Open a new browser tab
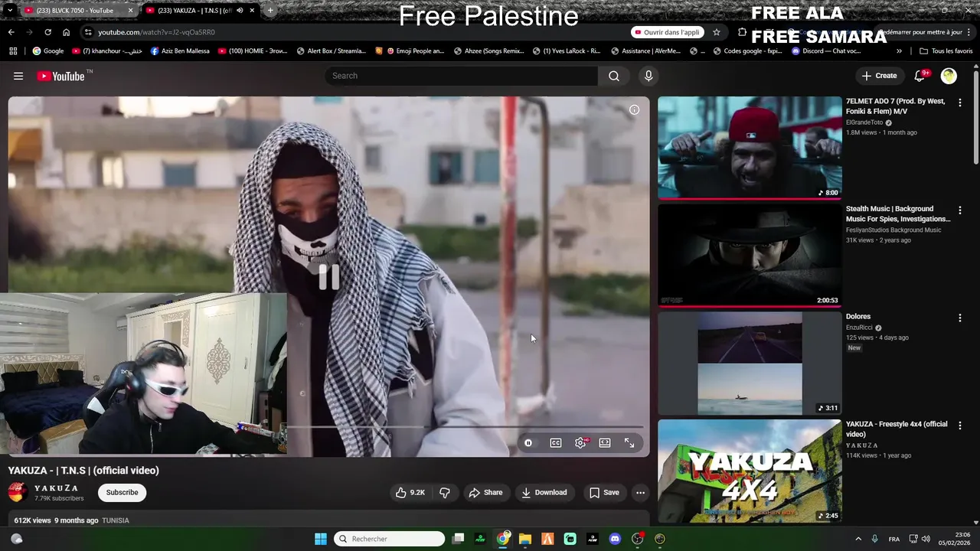This screenshot has width=980, height=551. click(x=269, y=11)
